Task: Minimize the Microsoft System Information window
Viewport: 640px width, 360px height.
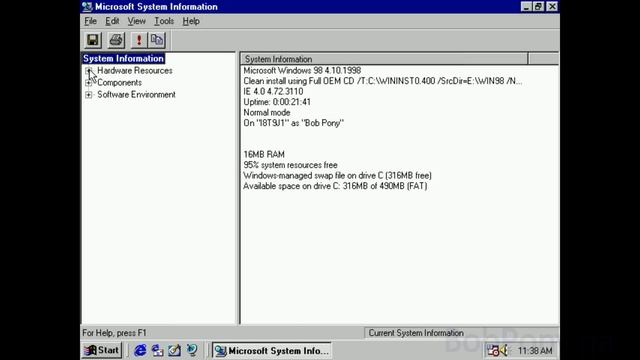Action: coord(526,7)
